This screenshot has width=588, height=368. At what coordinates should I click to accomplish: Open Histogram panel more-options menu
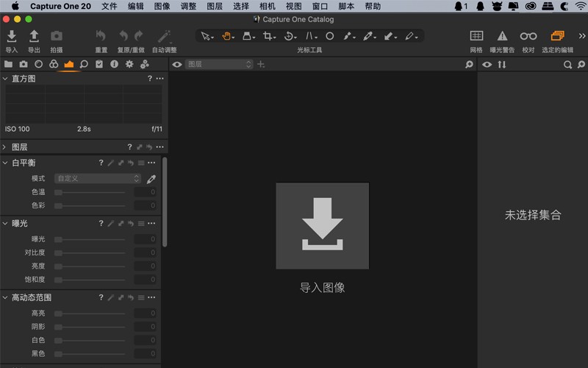point(160,79)
